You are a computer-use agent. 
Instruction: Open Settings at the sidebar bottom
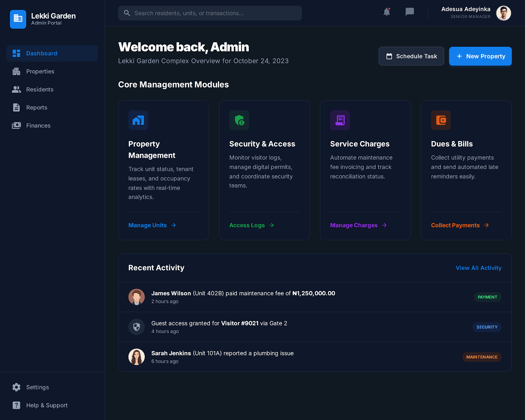coord(37,387)
